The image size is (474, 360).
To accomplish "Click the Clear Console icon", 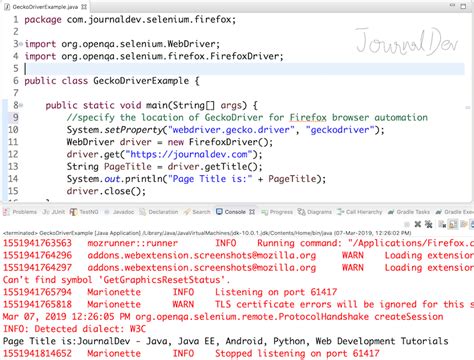I will tap(442, 224).
